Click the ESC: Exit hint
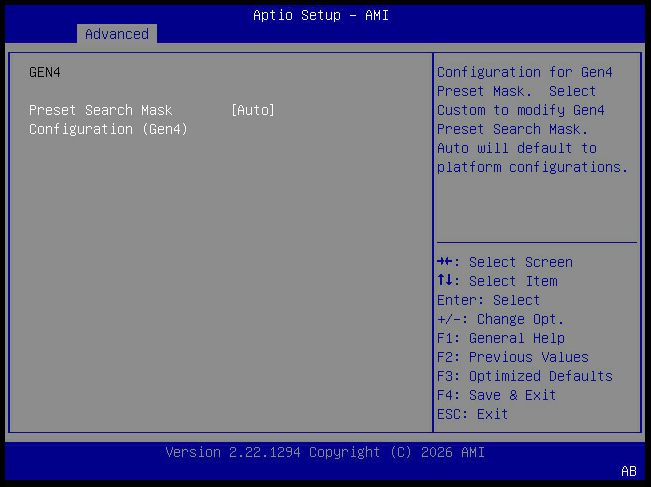The height and width of the screenshot is (487, 651). point(472,414)
